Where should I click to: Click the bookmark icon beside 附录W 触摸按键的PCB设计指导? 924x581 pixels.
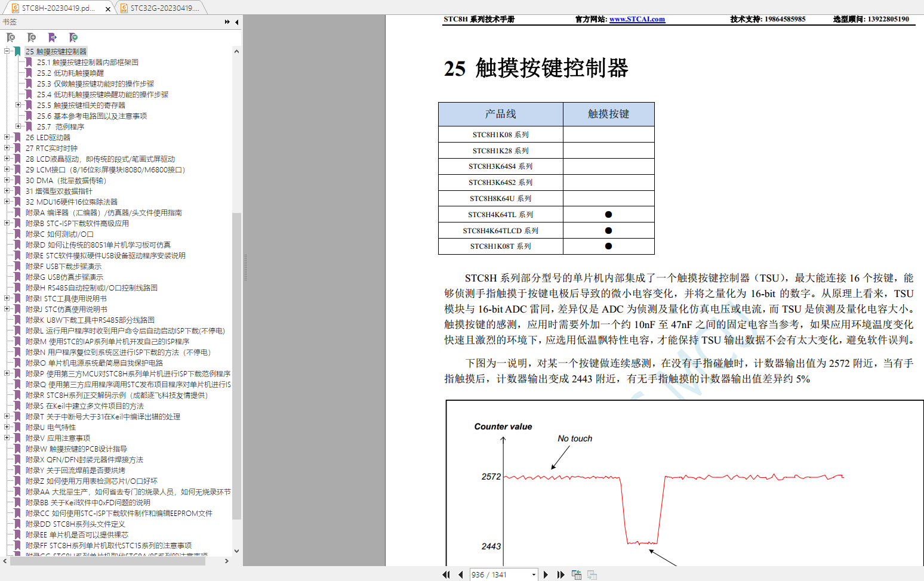pyautogui.click(x=17, y=449)
